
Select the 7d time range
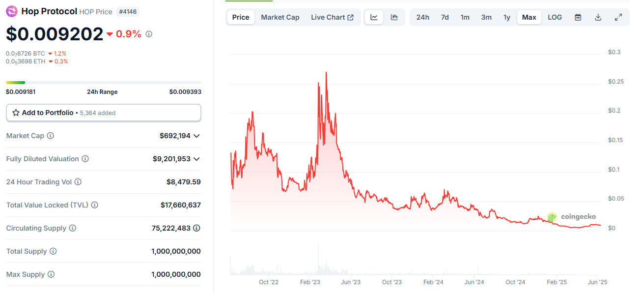pos(445,17)
